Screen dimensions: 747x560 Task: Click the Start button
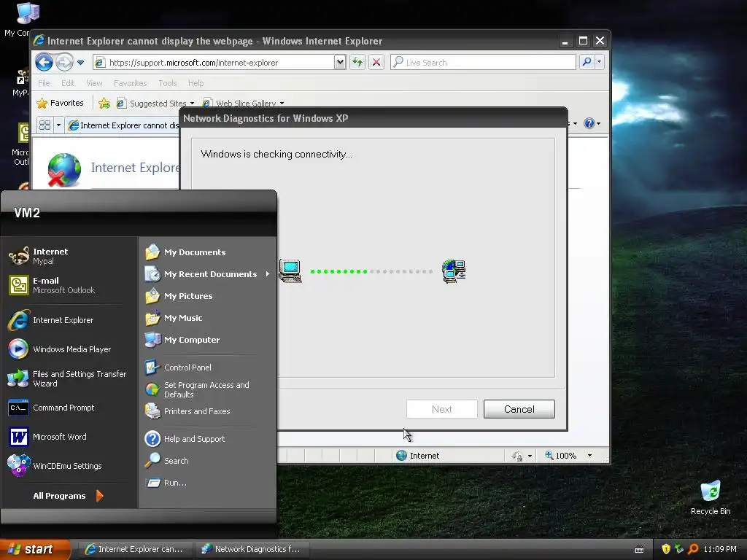[x=35, y=549]
